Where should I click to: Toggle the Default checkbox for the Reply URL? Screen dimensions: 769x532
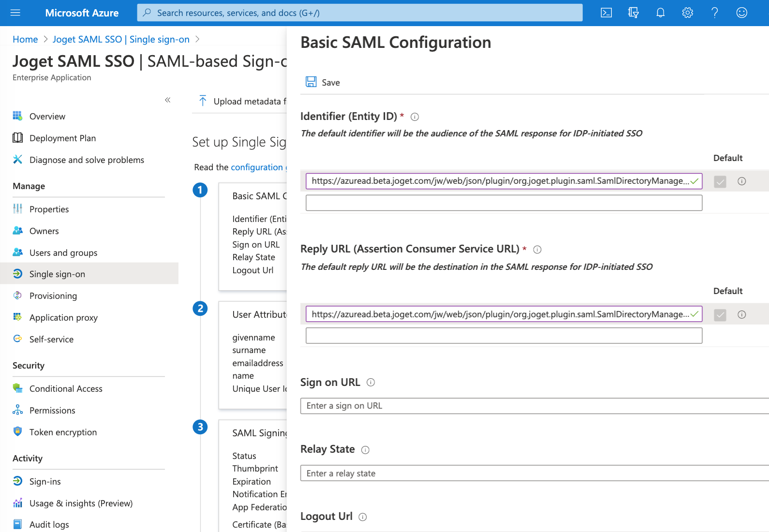[720, 315]
